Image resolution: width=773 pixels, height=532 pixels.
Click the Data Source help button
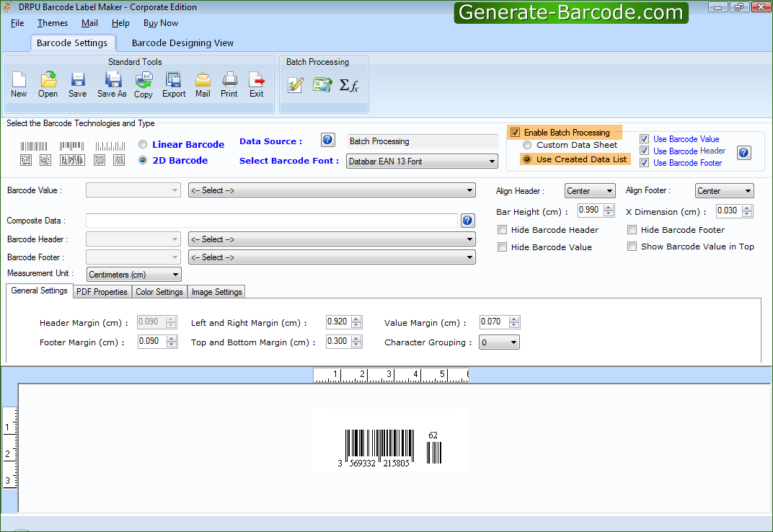pyautogui.click(x=327, y=140)
